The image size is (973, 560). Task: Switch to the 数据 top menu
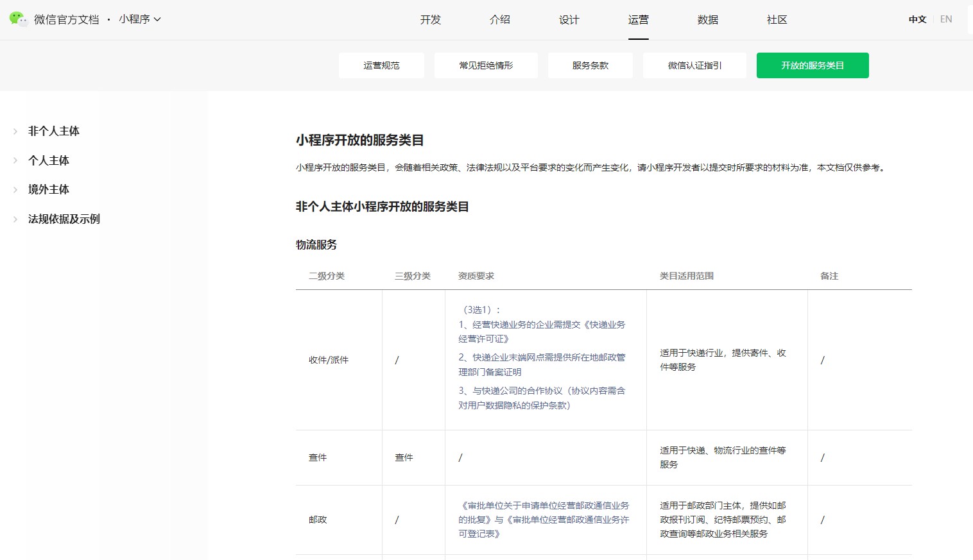point(708,20)
